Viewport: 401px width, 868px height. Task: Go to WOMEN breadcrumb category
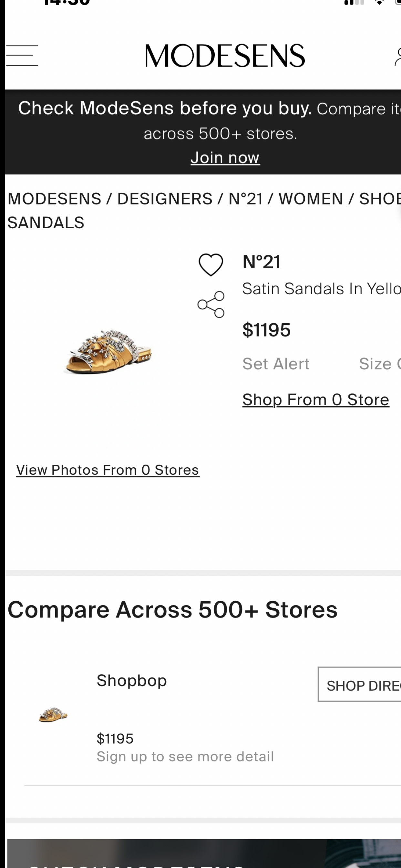tap(311, 199)
